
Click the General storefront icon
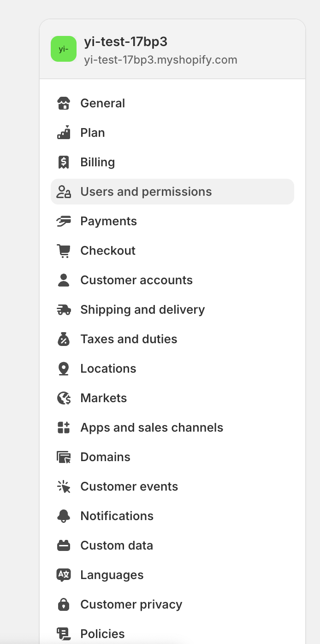(x=64, y=103)
